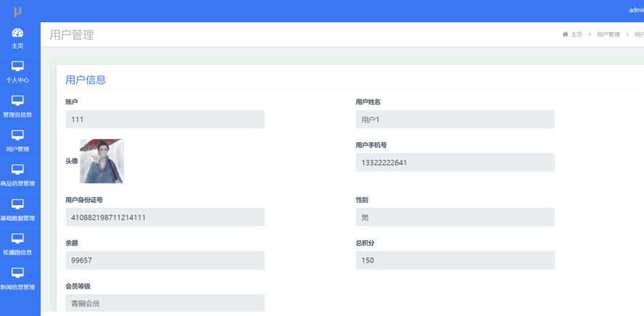Image resolution: width=644 pixels, height=316 pixels.
Task: Open 个人中心 monitor icon in sidebar
Action: click(x=17, y=67)
